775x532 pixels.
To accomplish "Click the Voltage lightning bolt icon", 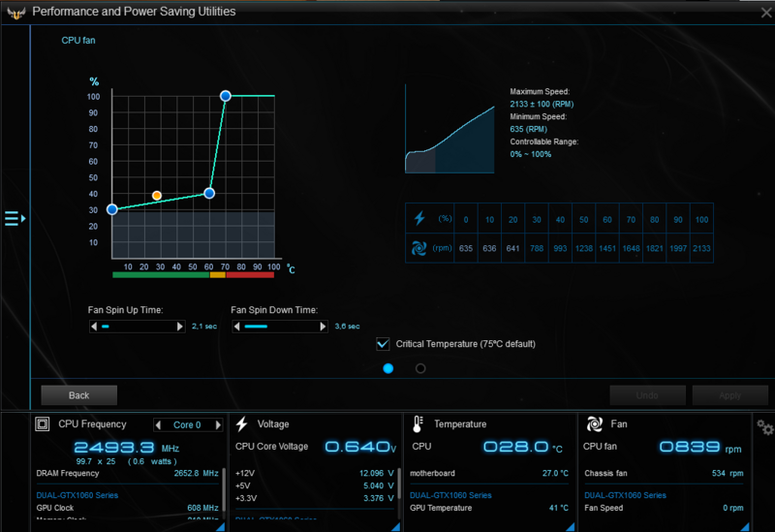I will coord(241,424).
